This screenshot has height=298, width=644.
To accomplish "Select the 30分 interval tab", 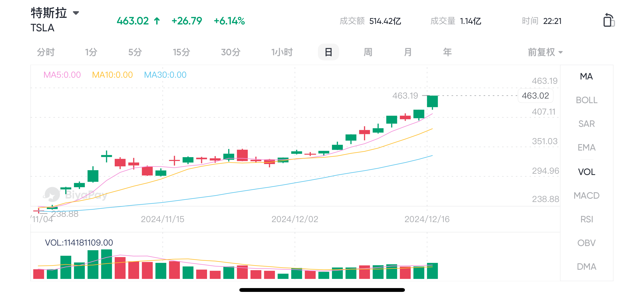I will pyautogui.click(x=231, y=52).
